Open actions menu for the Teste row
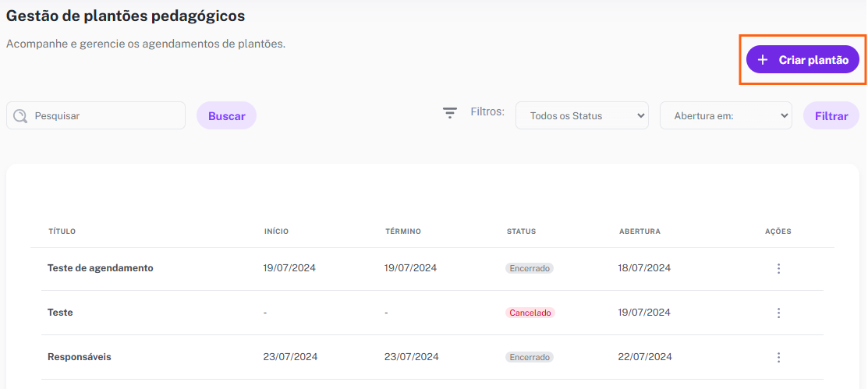Image resolution: width=868 pixels, height=389 pixels. [x=778, y=313]
